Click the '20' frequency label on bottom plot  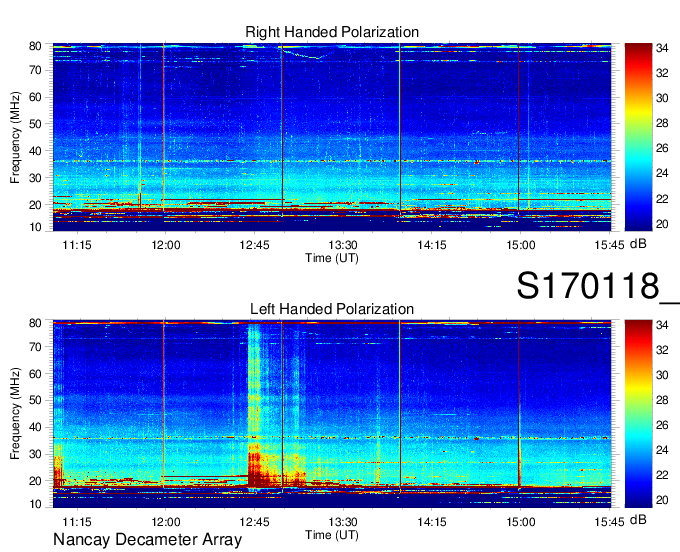coord(35,481)
